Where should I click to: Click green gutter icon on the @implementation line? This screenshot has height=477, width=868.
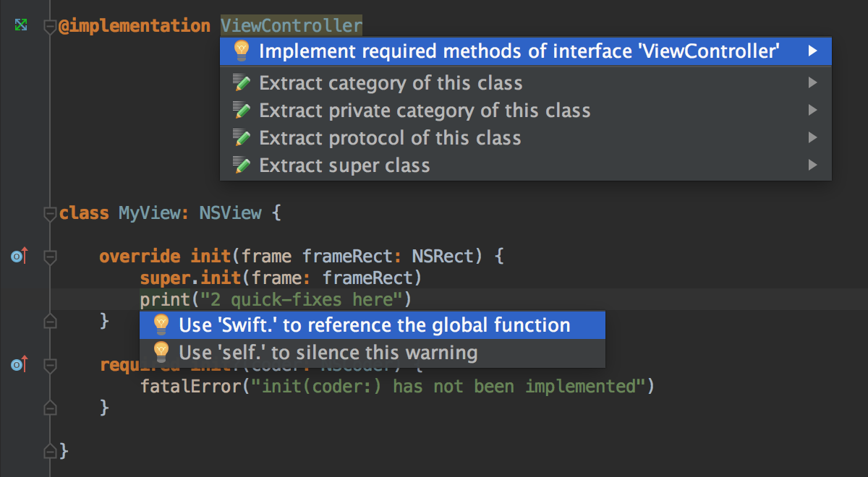(21, 25)
